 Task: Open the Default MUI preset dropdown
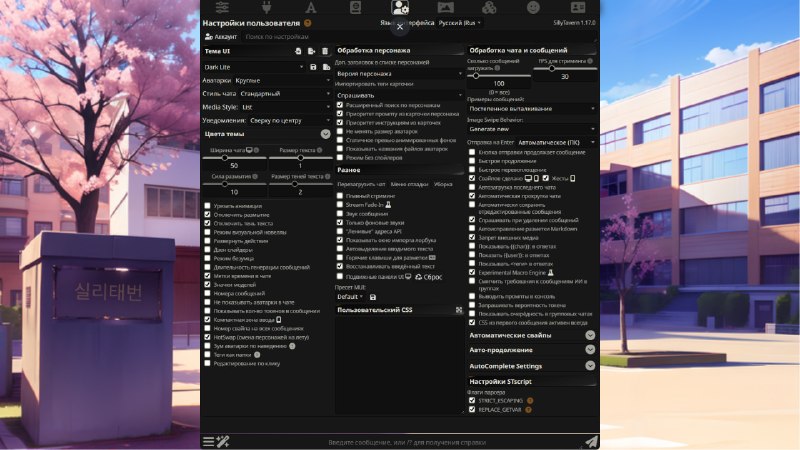pos(350,297)
